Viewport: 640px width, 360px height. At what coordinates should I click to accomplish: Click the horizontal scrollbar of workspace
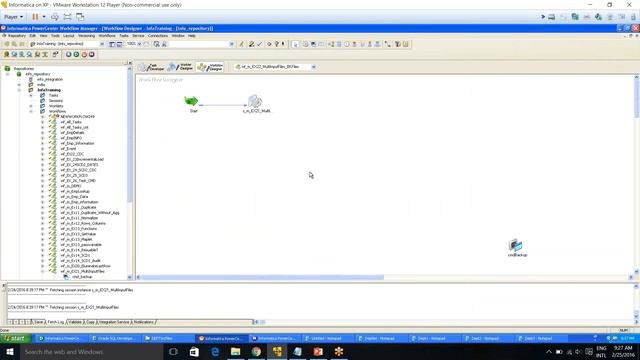pos(262,278)
